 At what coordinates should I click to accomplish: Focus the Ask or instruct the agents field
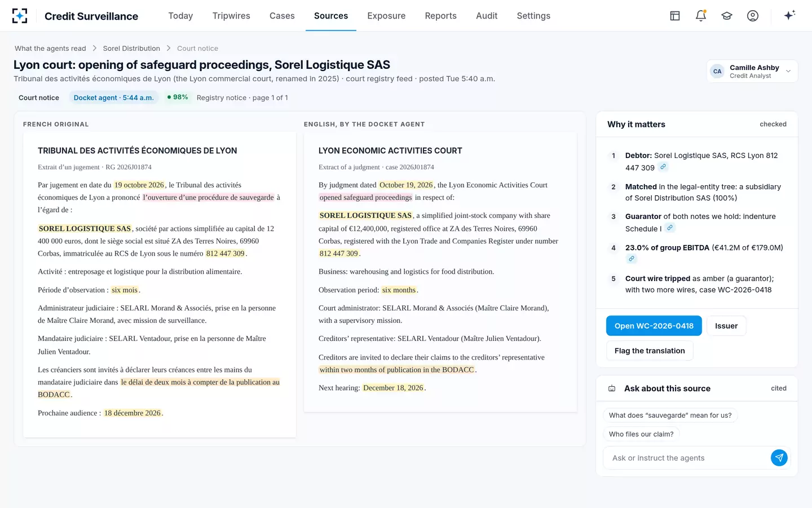(x=687, y=458)
